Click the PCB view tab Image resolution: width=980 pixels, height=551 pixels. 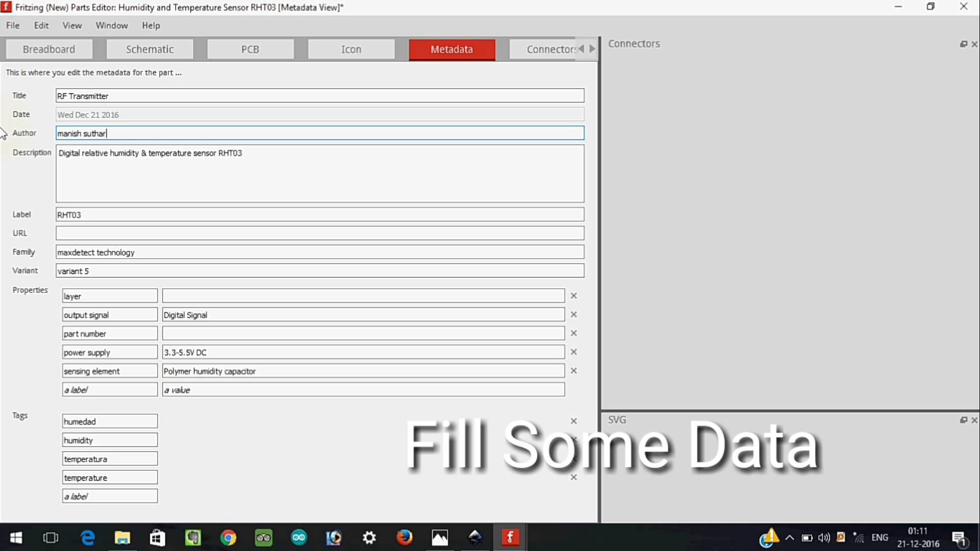coord(250,49)
